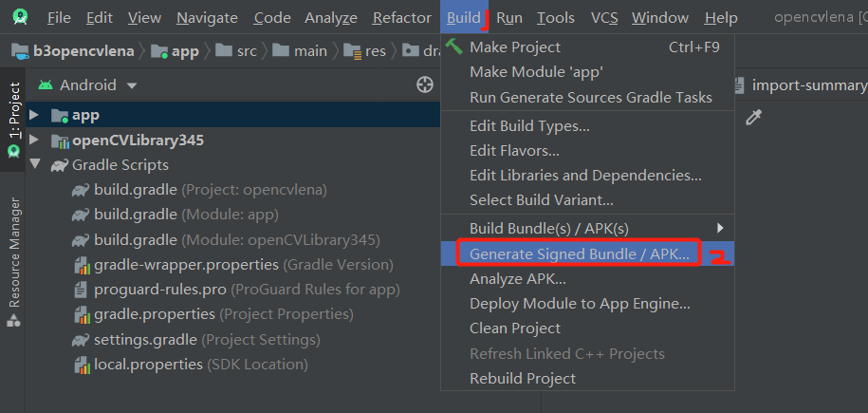The image size is (868, 413).
Task: Click the app breadcrumb
Action: coord(175,51)
